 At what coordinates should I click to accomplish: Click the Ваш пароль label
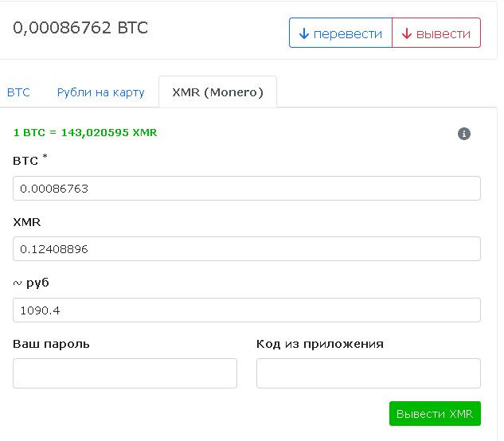pyautogui.click(x=51, y=344)
